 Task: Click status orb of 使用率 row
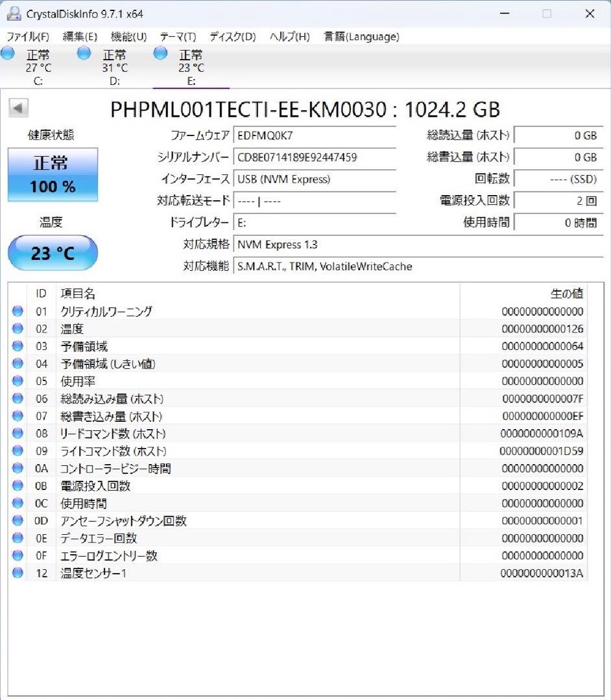(x=18, y=381)
